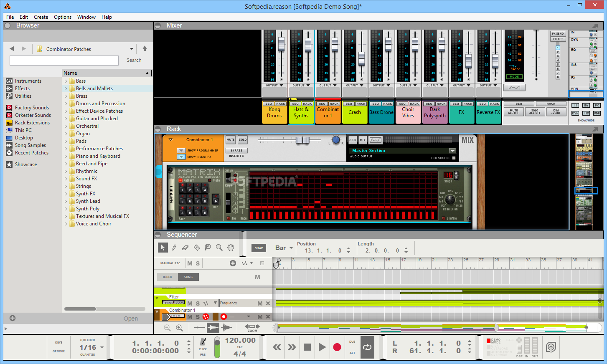Click the browser Forward arrow

coord(24,49)
